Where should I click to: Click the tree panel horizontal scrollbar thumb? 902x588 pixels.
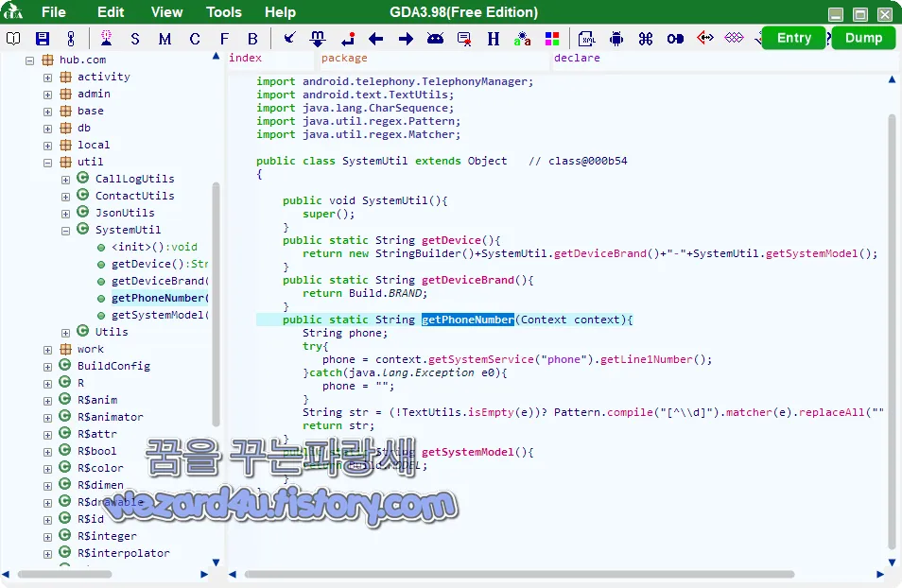click(64, 574)
